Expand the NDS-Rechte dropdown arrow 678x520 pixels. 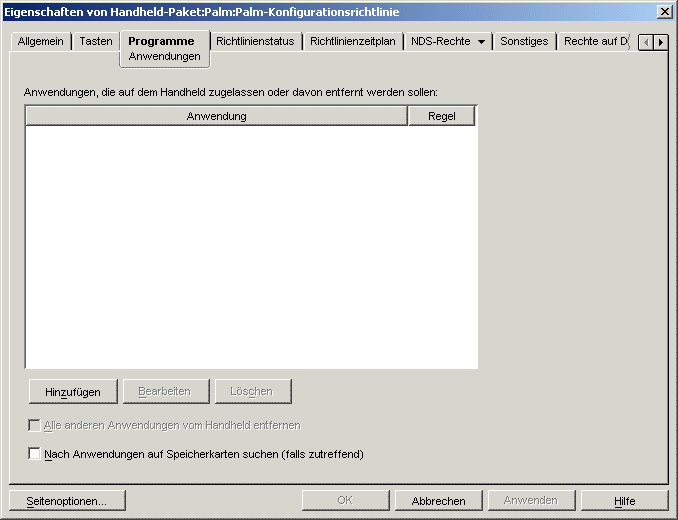coord(481,42)
